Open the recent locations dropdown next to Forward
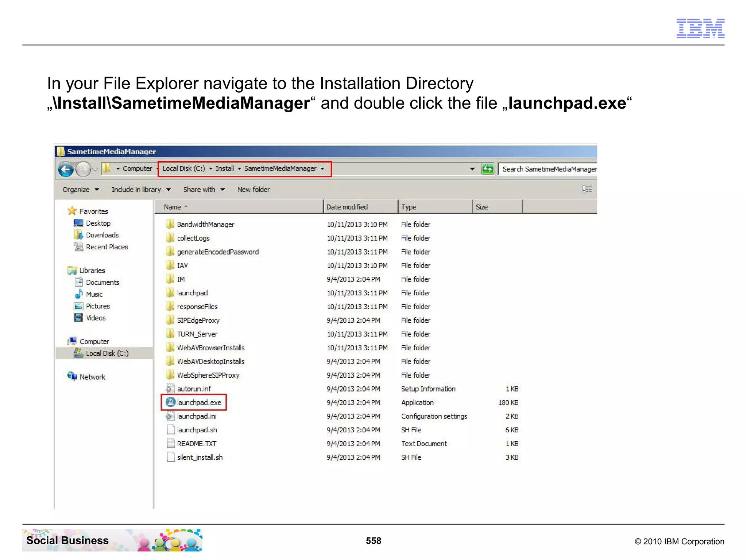 (95, 169)
